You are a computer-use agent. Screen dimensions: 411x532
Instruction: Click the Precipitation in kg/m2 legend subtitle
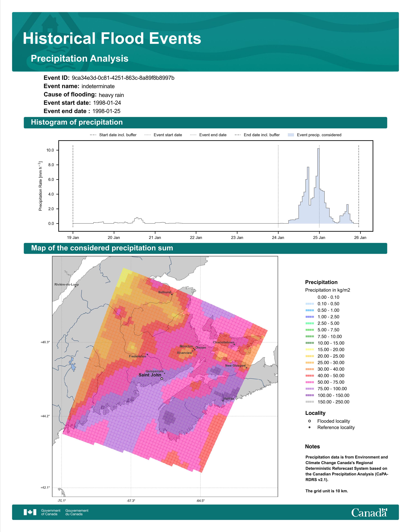[x=328, y=290]
